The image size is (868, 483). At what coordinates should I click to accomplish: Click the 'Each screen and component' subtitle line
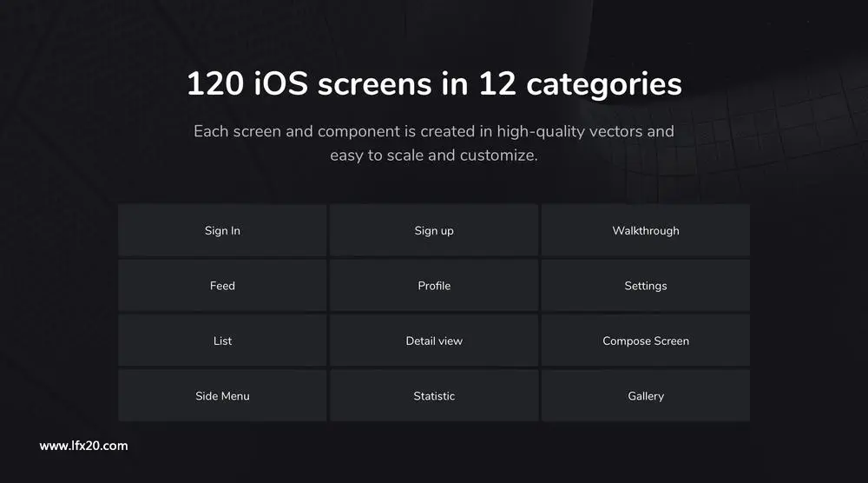click(x=434, y=131)
